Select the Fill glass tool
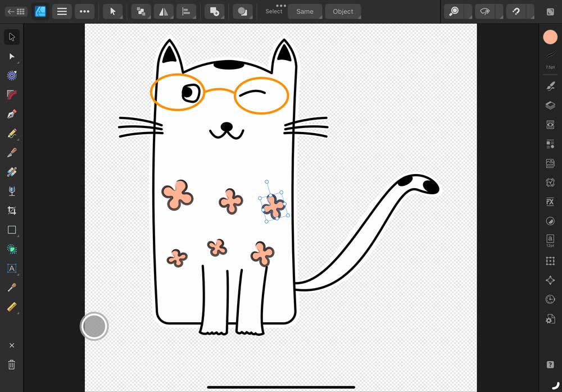The width and height of the screenshot is (562, 392). pyautogui.click(x=12, y=191)
